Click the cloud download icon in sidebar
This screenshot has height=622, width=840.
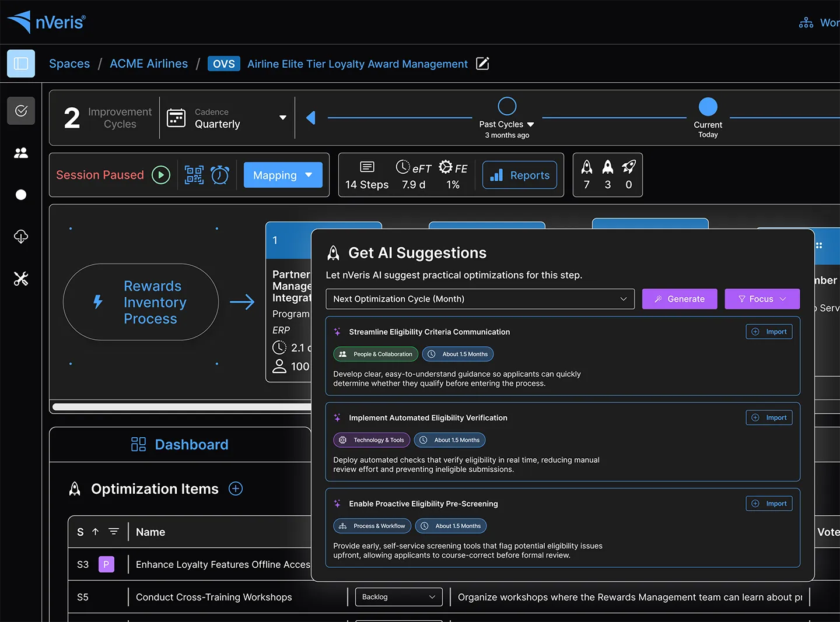pyautogui.click(x=20, y=237)
